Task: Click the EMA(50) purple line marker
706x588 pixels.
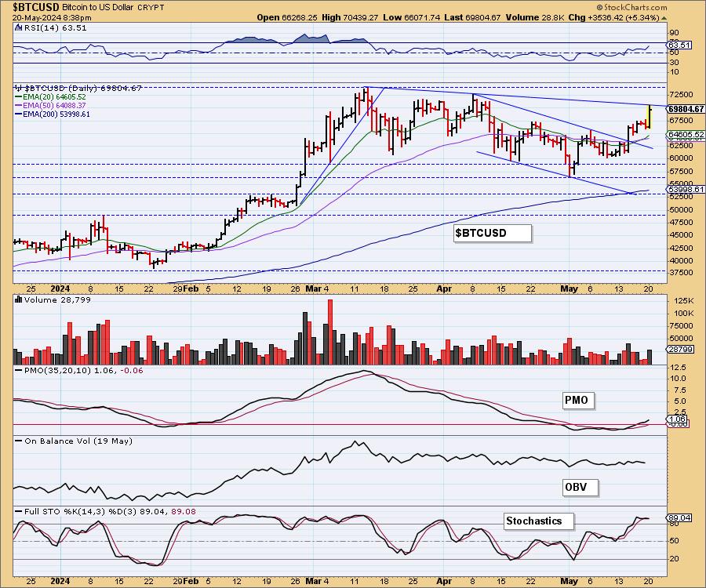Action: click(19, 105)
